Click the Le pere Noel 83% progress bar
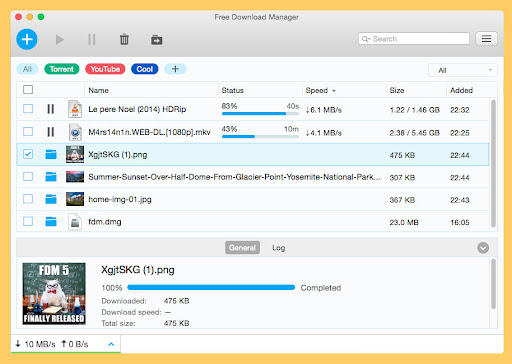The width and height of the screenshot is (512, 364). (260, 114)
